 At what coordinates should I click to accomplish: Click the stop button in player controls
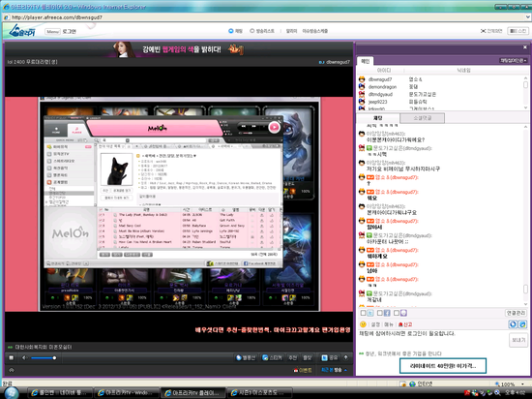12,357
